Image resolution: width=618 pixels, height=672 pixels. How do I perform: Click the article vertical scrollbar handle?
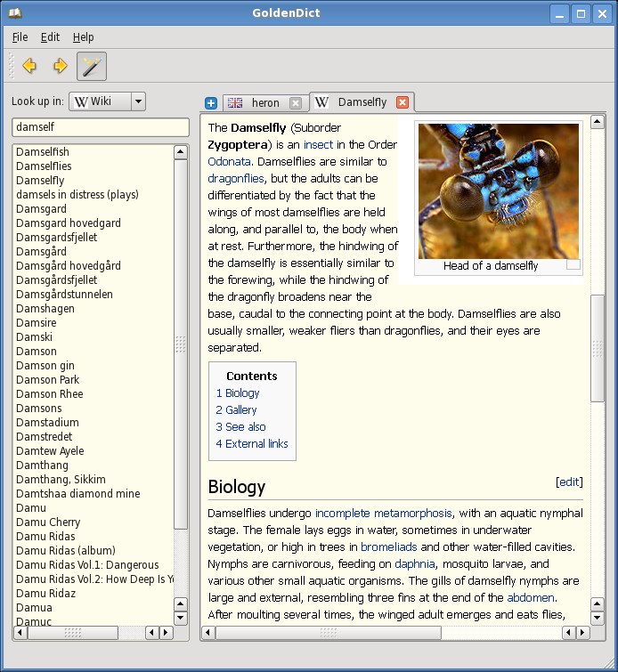(x=597, y=348)
